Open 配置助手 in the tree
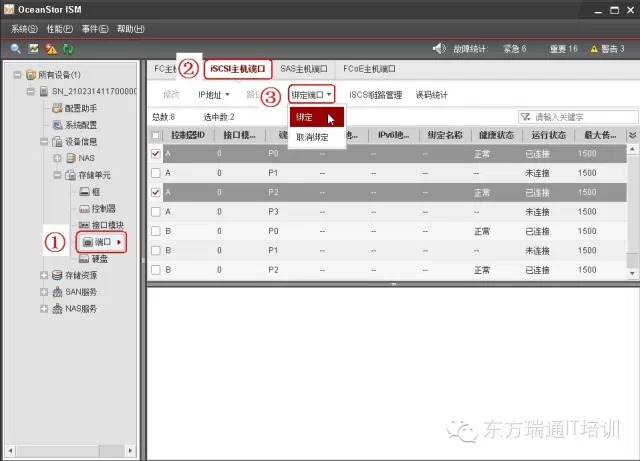This screenshot has width=640, height=461. [75, 108]
